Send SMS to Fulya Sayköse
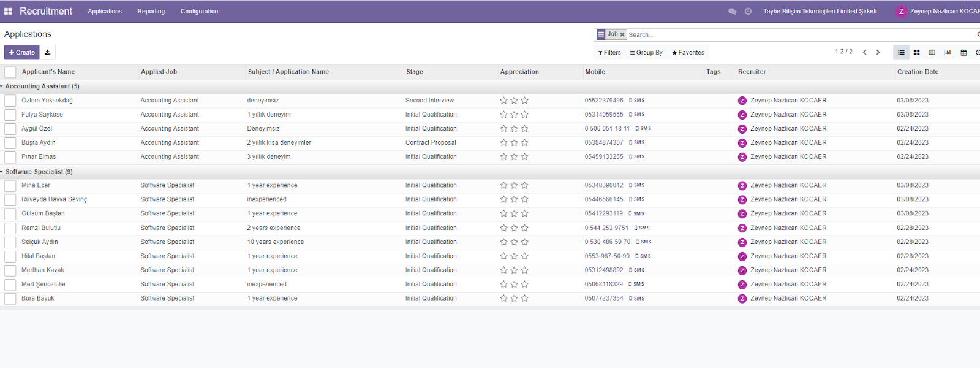 click(636, 115)
